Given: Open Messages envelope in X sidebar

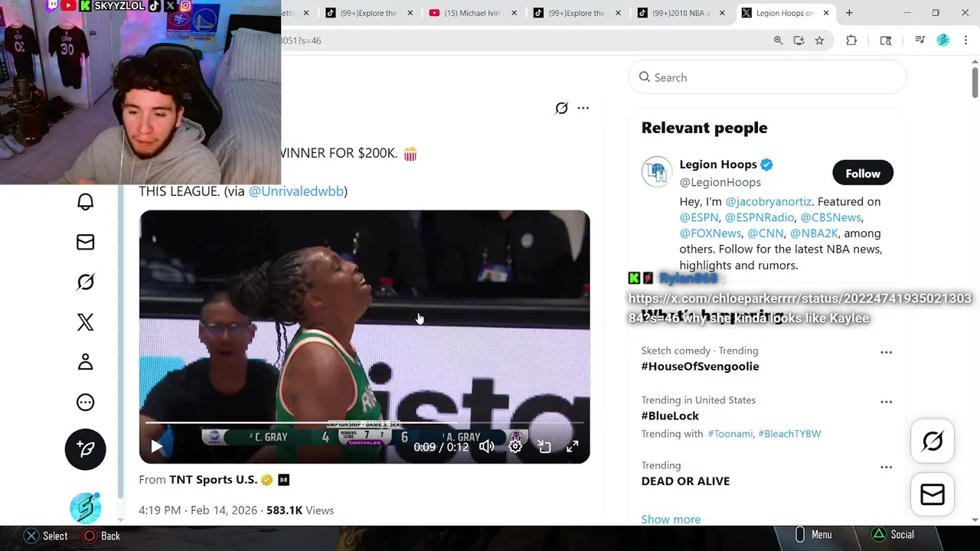Looking at the screenshot, I should [x=85, y=242].
